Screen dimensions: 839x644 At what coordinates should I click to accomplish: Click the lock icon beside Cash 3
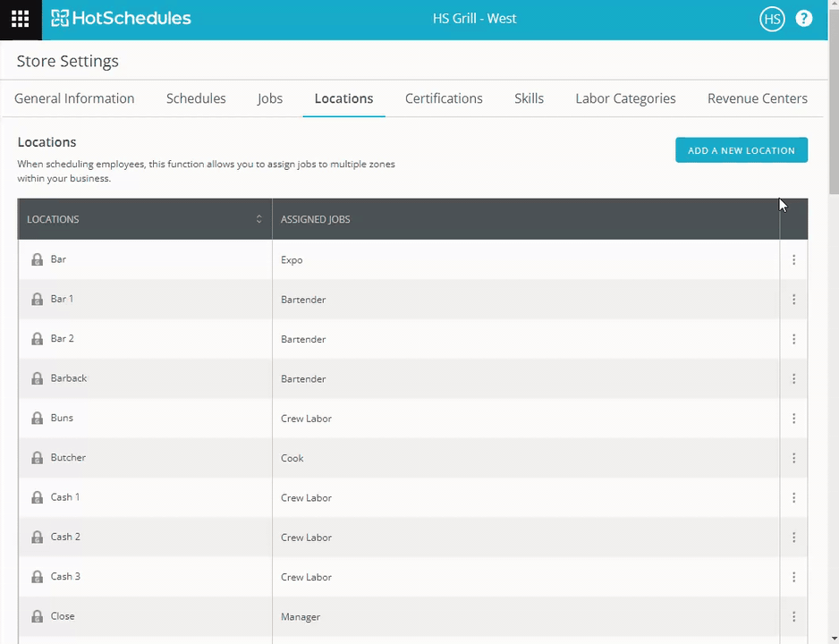[37, 577]
